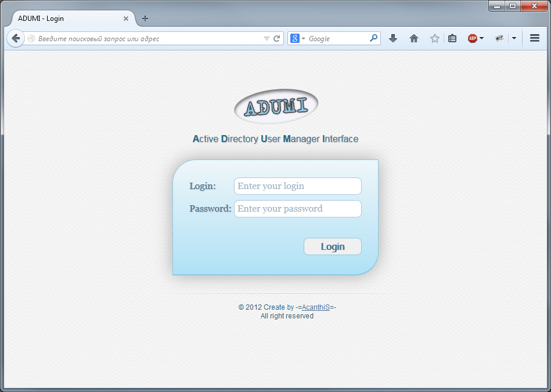Screen dimensions: 551x392
Task: Open the Downloads arrow icon
Action: coord(393,39)
